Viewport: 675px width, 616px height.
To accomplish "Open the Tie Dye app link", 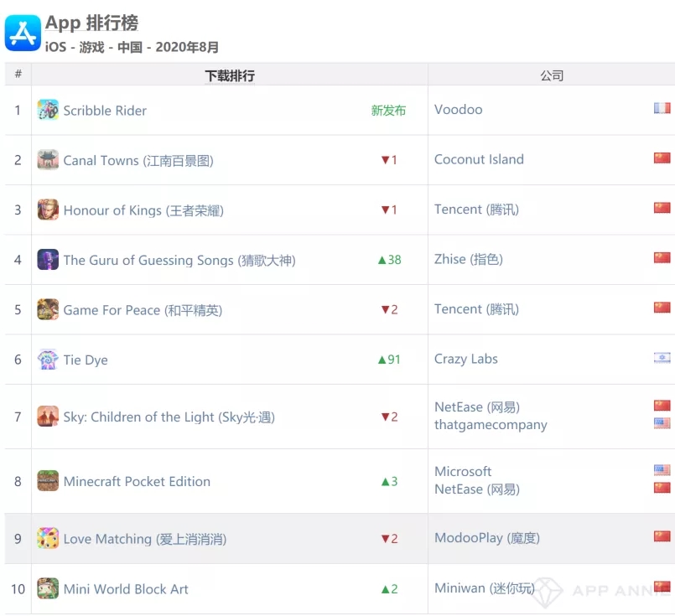I will pos(86,360).
